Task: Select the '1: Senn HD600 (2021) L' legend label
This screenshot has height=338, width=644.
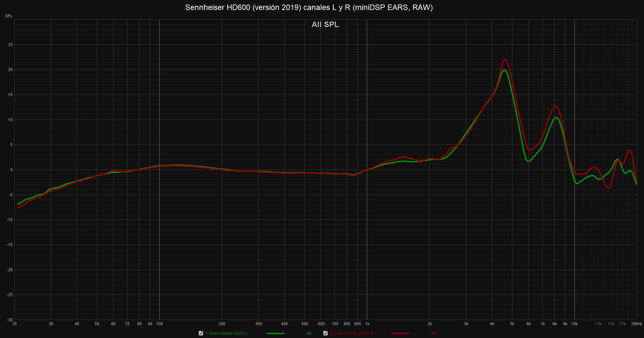Action: (226, 333)
